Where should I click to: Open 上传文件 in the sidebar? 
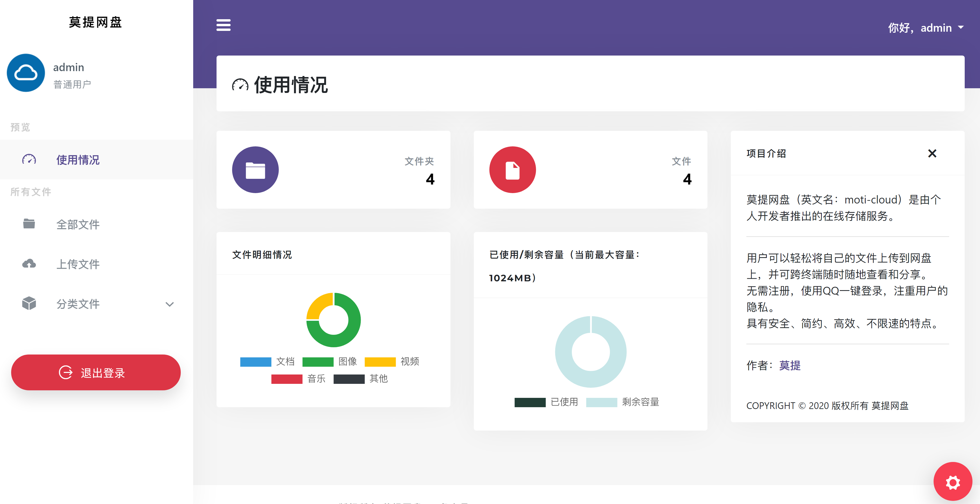coord(97,264)
